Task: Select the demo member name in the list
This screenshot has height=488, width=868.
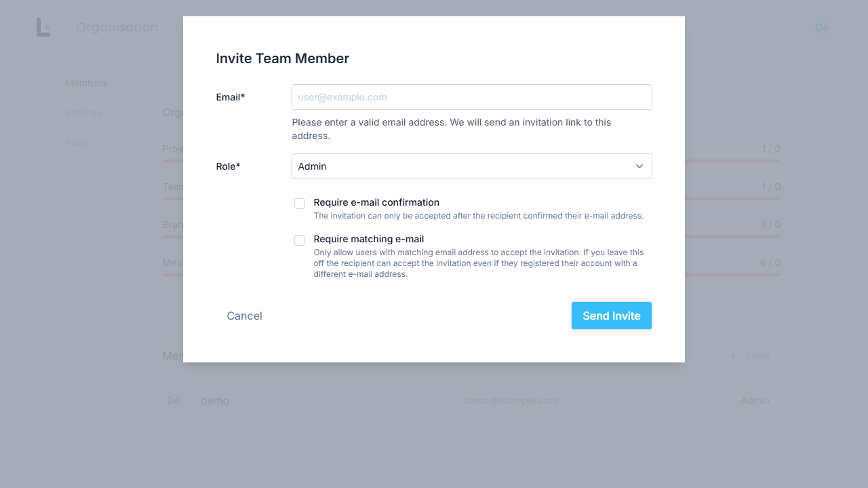Action: coord(215,400)
